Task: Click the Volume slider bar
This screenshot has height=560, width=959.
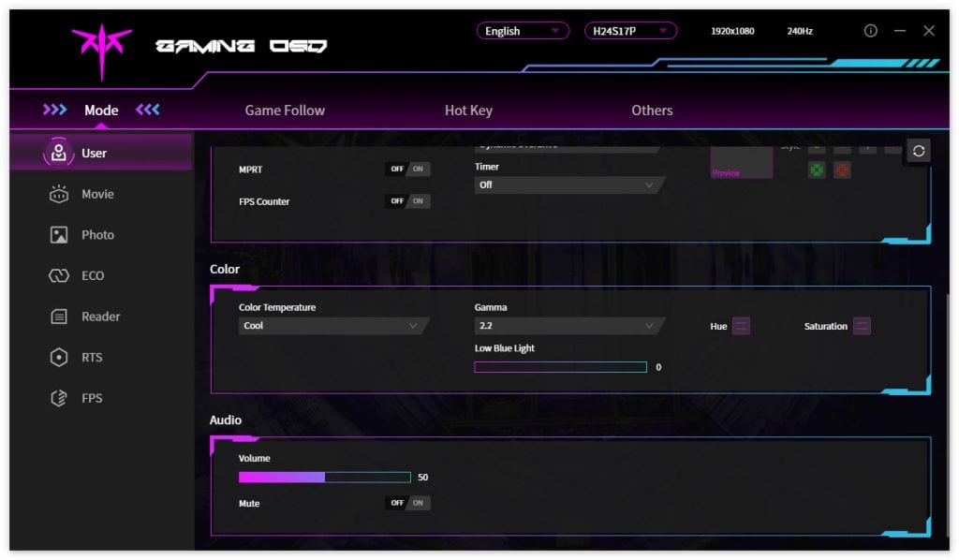Action: tap(324, 478)
